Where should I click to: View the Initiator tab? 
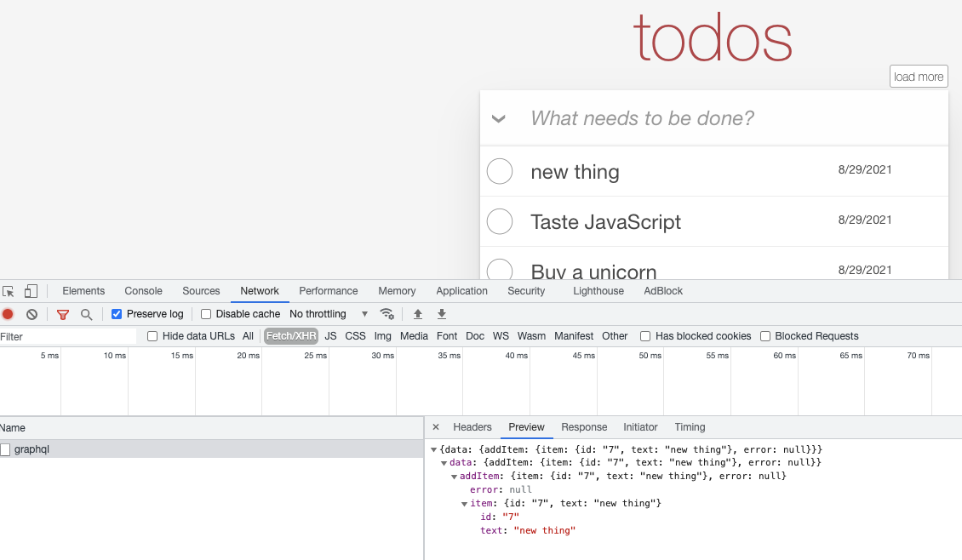(x=640, y=427)
